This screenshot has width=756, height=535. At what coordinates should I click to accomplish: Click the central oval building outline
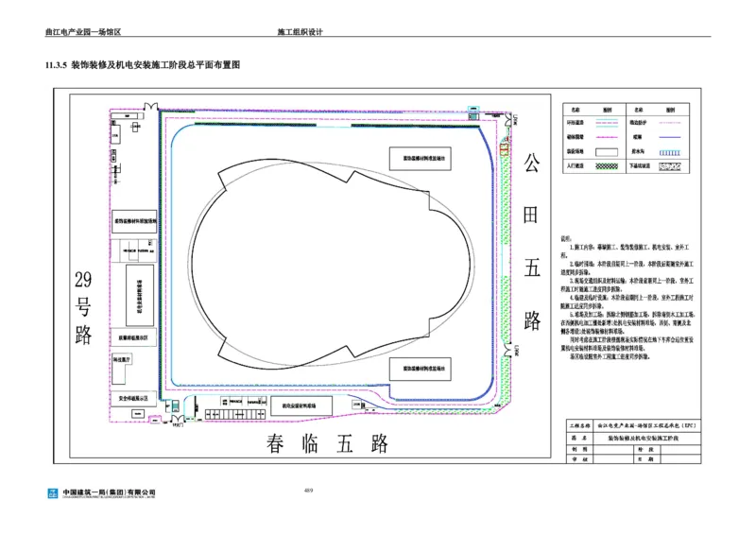[332, 265]
